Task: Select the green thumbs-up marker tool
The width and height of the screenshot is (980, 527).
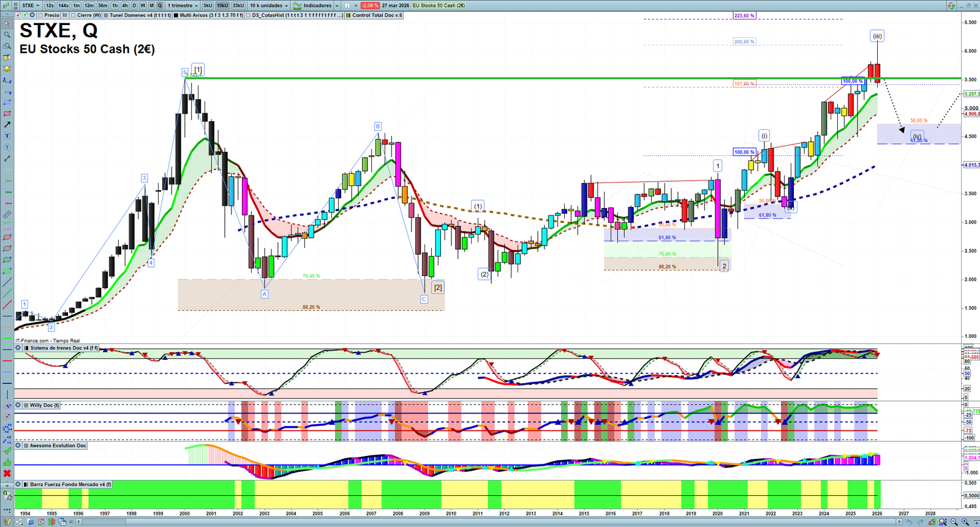Action: (x=7, y=462)
